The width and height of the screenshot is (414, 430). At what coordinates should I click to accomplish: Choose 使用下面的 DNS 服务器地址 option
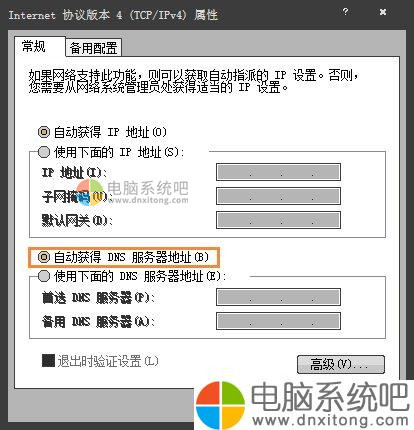(x=44, y=276)
